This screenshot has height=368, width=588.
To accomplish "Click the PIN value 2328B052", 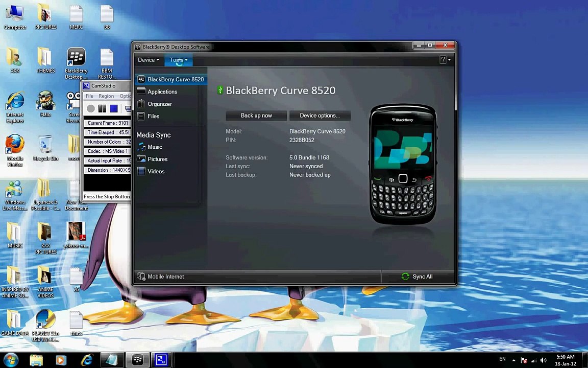I will tap(302, 140).
